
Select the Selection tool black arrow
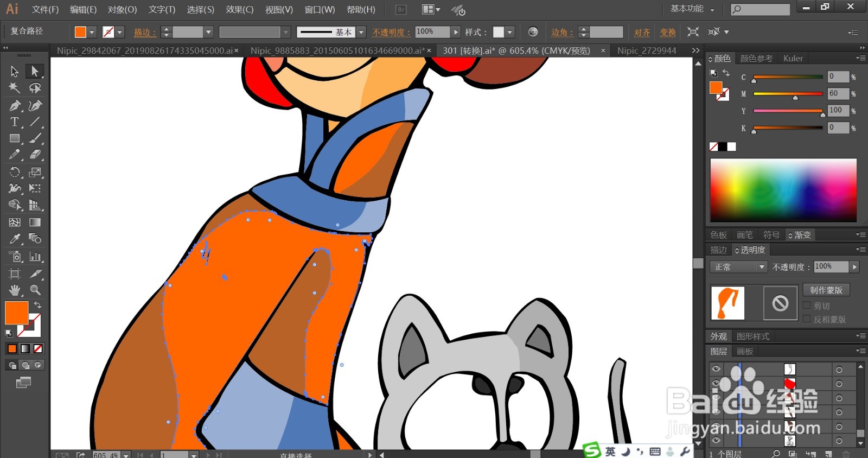pyautogui.click(x=15, y=71)
